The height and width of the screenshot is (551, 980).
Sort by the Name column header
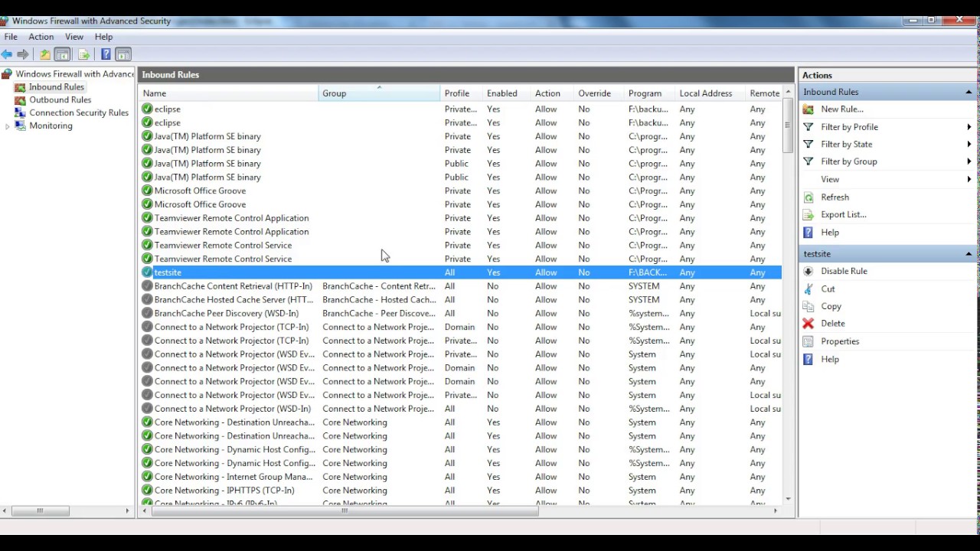point(229,93)
